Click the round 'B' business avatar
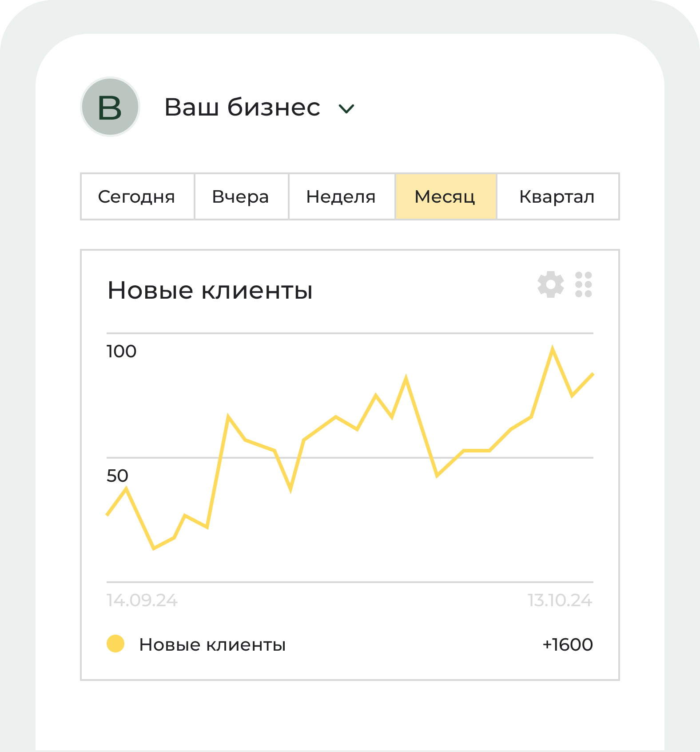Image resolution: width=700 pixels, height=752 pixels. point(110,107)
